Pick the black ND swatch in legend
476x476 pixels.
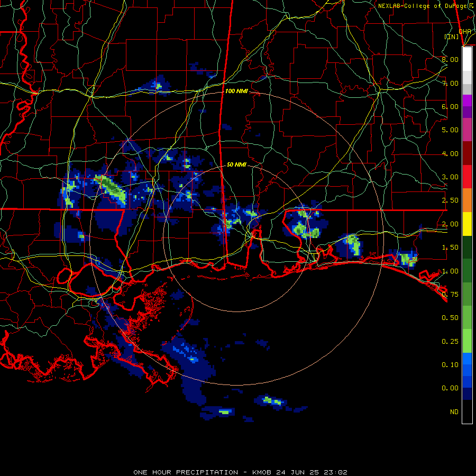pyautogui.click(x=467, y=411)
